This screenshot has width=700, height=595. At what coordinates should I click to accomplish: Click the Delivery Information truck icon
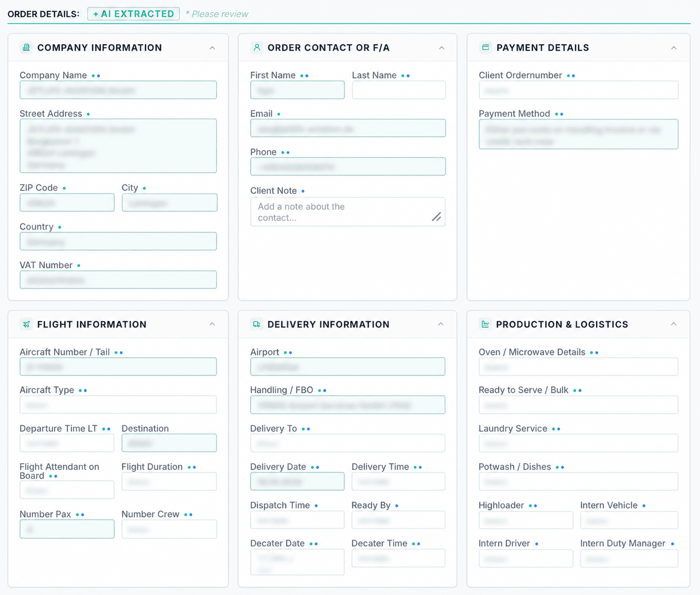pos(257,324)
